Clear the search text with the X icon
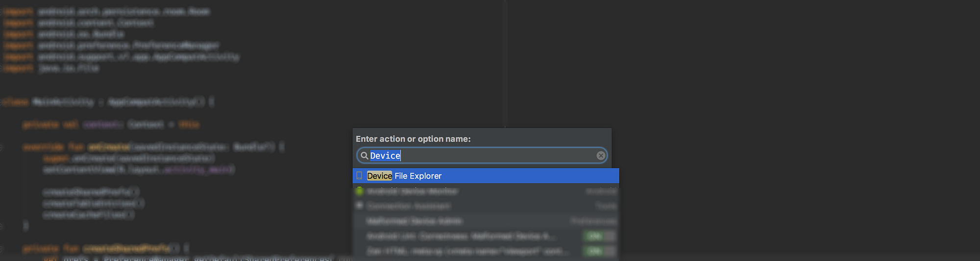The width and height of the screenshot is (980, 261). (601, 156)
